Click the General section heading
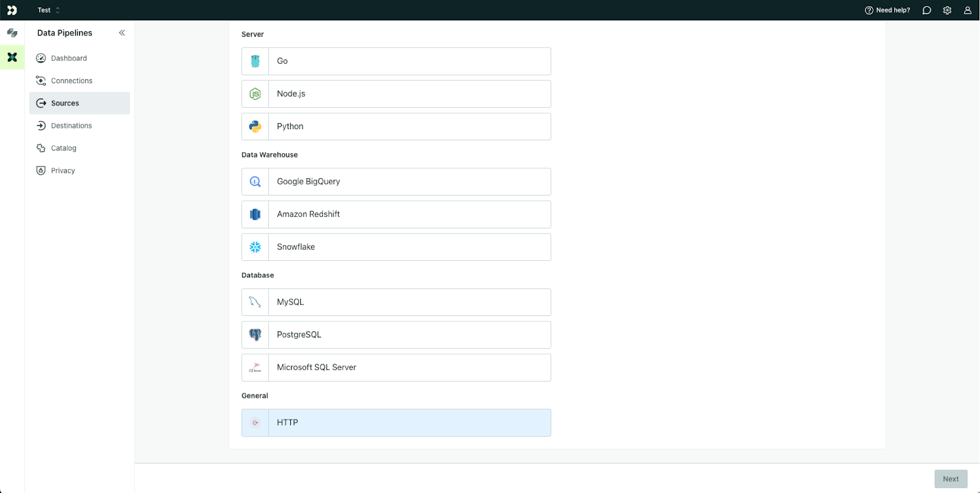980x493 pixels. click(x=255, y=396)
